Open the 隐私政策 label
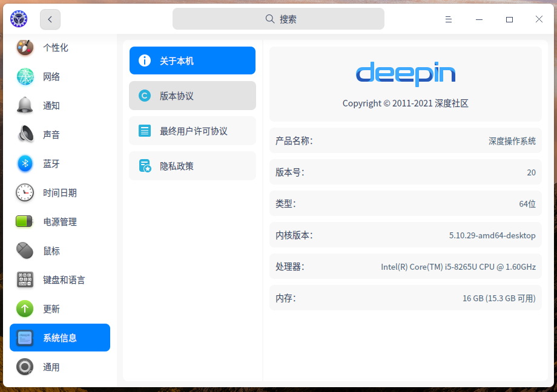Image resolution: width=557 pixels, height=392 pixels. [177, 166]
